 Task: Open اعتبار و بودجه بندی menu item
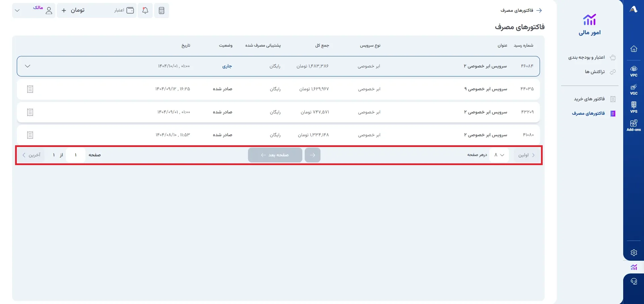(592, 57)
